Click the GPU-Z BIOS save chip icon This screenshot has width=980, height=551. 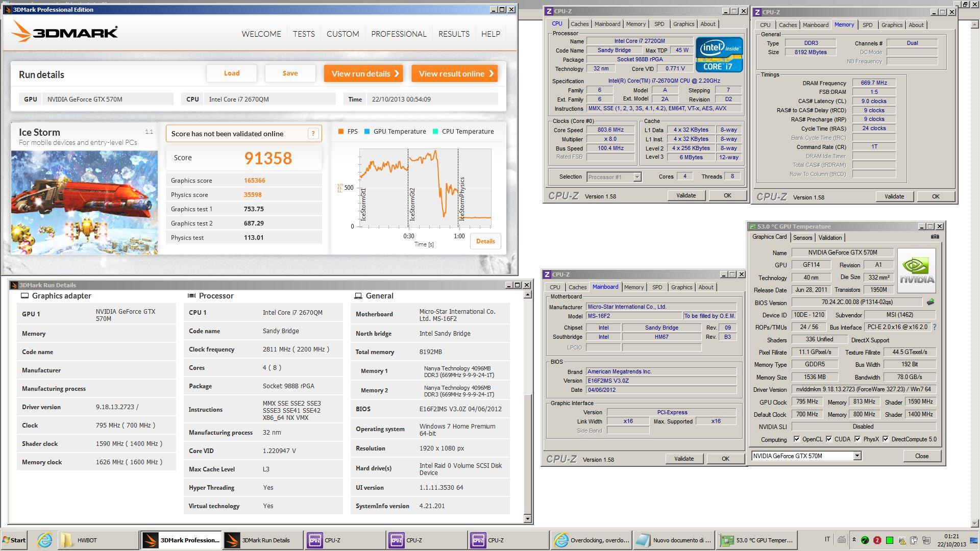tap(930, 302)
